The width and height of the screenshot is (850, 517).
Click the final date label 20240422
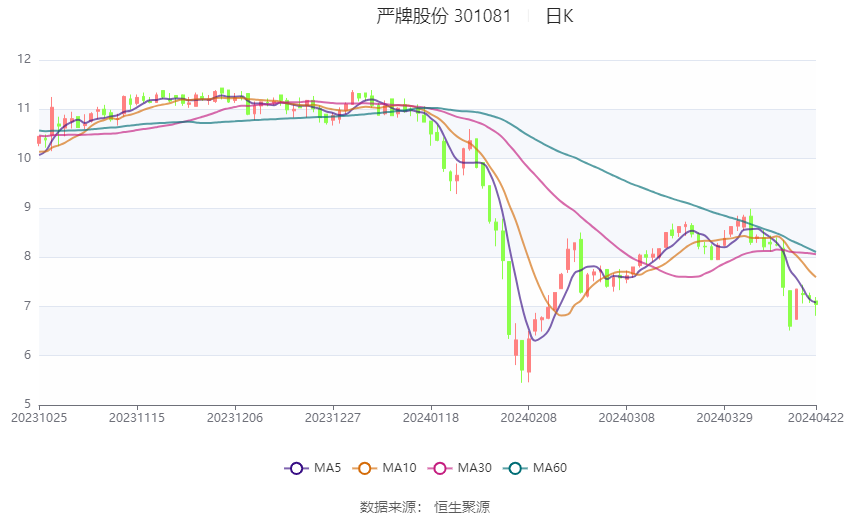[816, 417]
